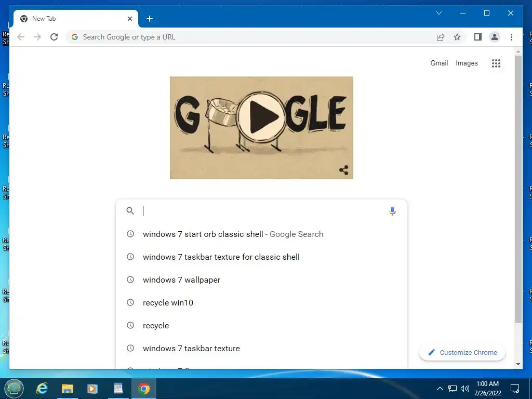Select suggestion 'windows 7 wallpaper'
The image size is (532, 399).
(261, 280)
